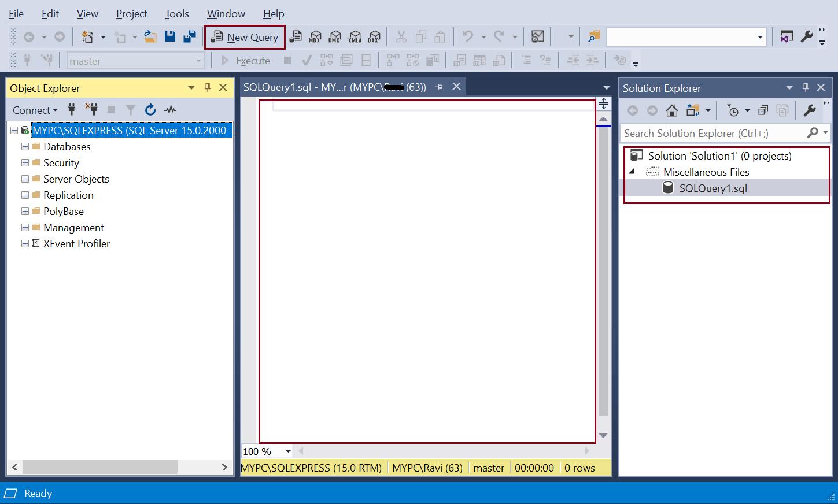Expand the Databases node in Object Explorer

click(24, 146)
